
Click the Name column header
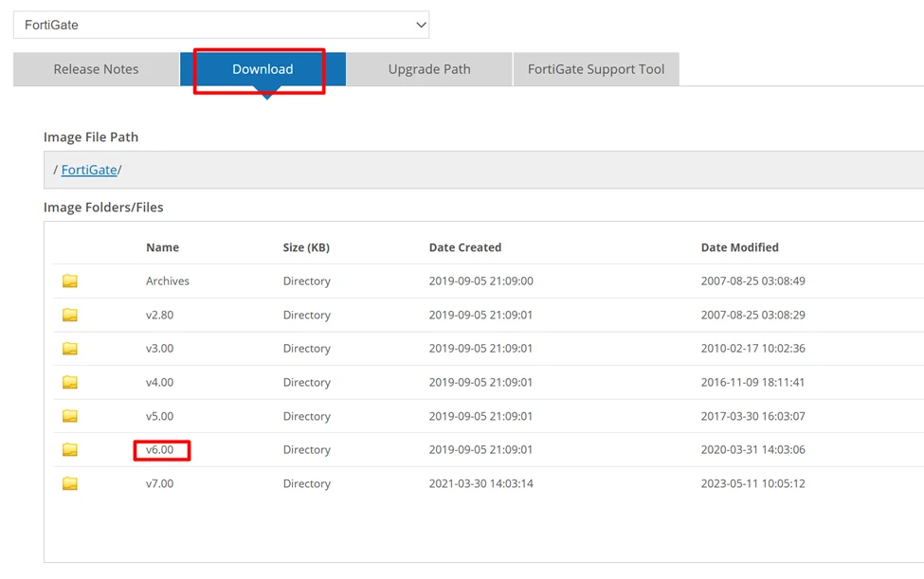click(163, 247)
